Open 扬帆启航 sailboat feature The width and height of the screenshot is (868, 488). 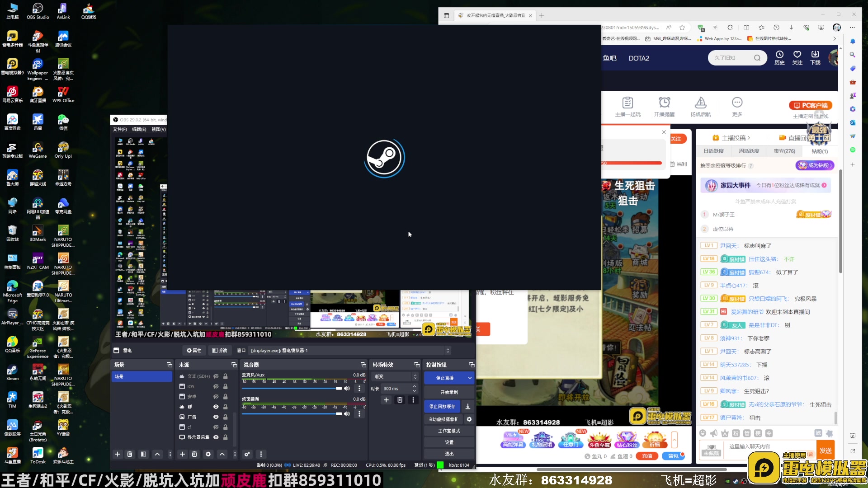(x=701, y=107)
